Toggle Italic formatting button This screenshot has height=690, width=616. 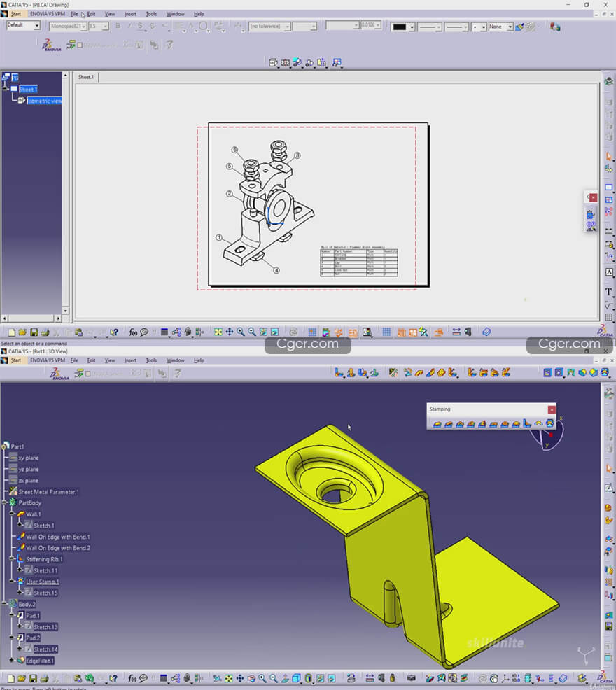coord(129,27)
